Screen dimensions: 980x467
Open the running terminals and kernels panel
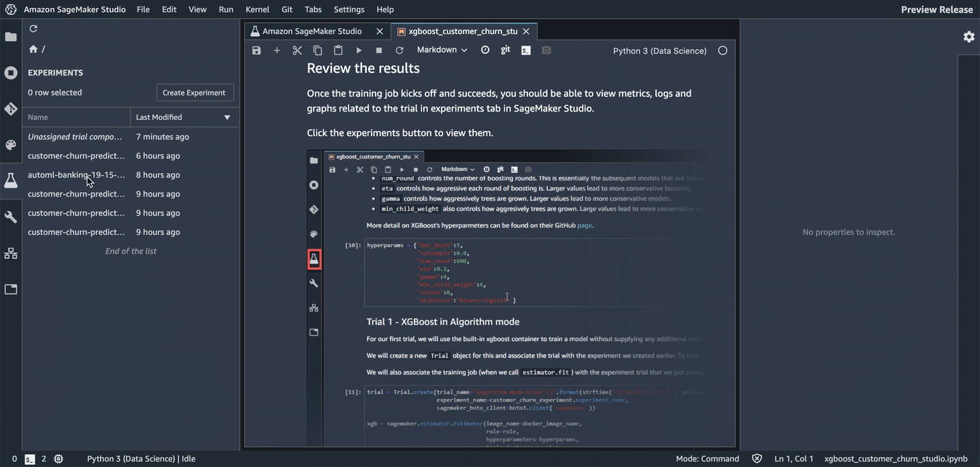11,73
